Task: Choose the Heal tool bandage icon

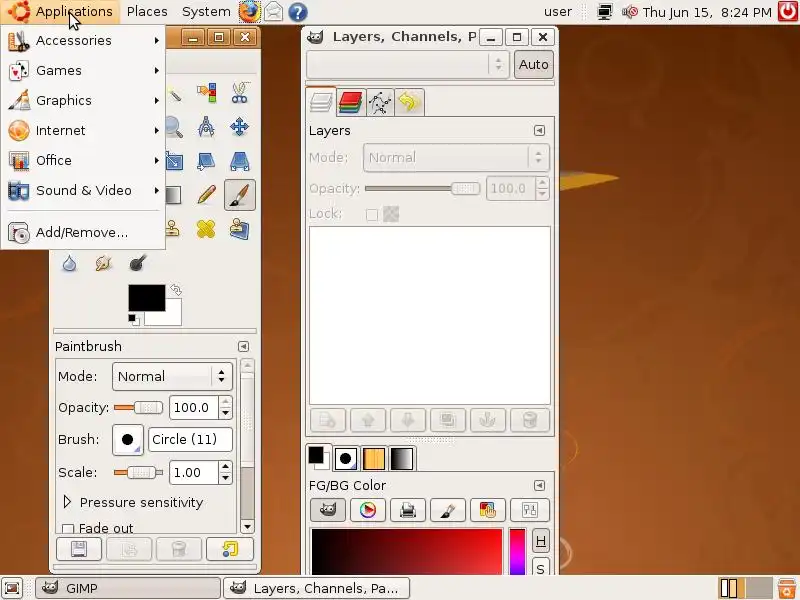Action: point(206,229)
